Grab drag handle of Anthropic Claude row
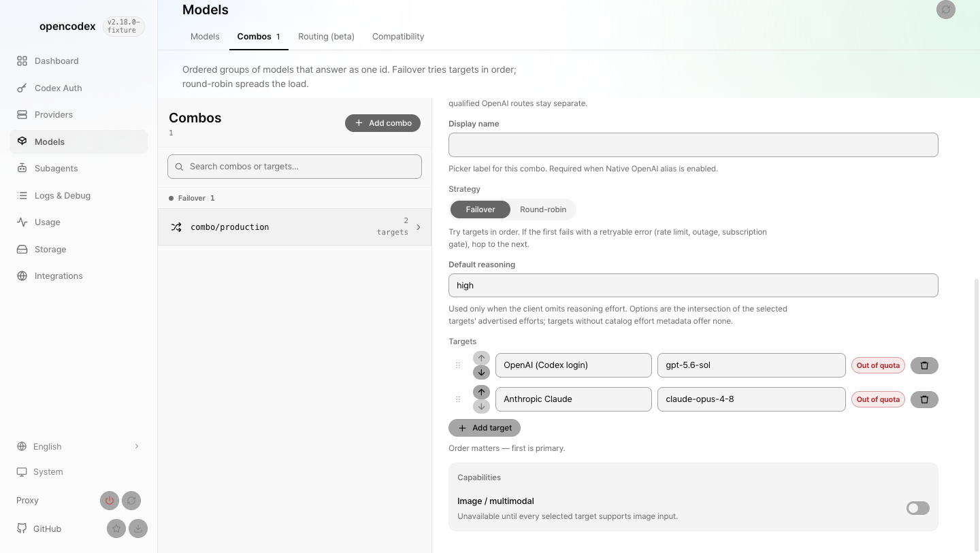This screenshot has width=980, height=553. 458,399
